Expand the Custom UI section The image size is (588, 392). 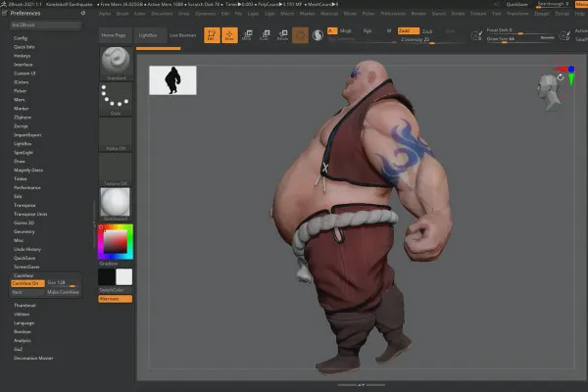click(x=24, y=73)
